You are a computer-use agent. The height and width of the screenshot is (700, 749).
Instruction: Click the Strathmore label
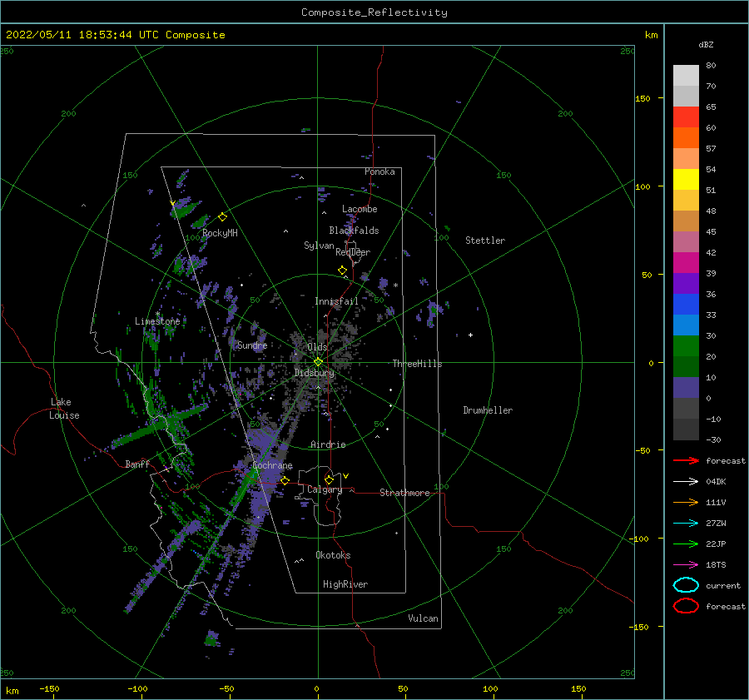click(404, 493)
